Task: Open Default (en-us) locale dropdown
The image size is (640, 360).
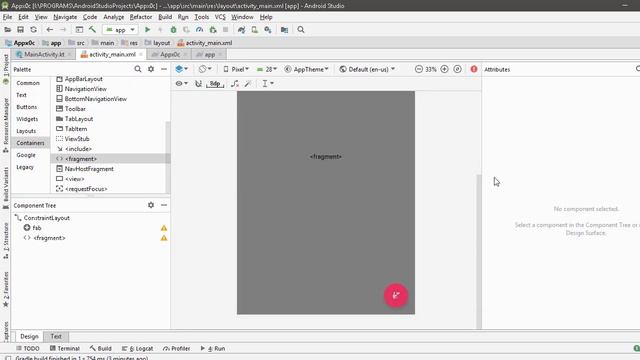Action: (x=367, y=69)
